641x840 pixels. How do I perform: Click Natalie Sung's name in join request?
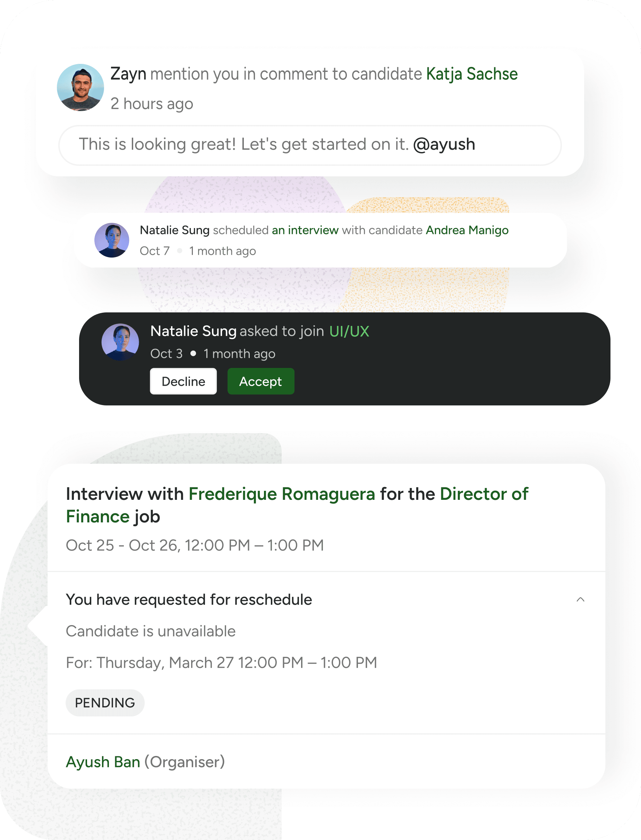193,331
